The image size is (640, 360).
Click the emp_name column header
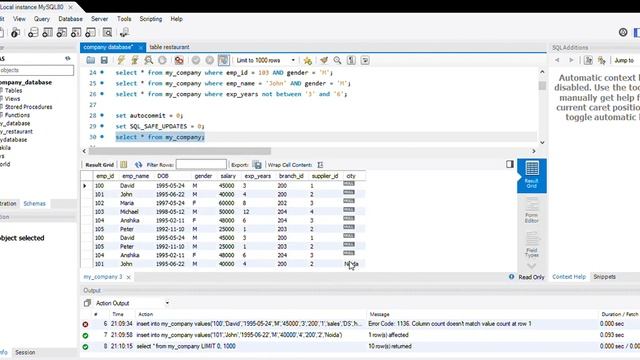[136, 176]
